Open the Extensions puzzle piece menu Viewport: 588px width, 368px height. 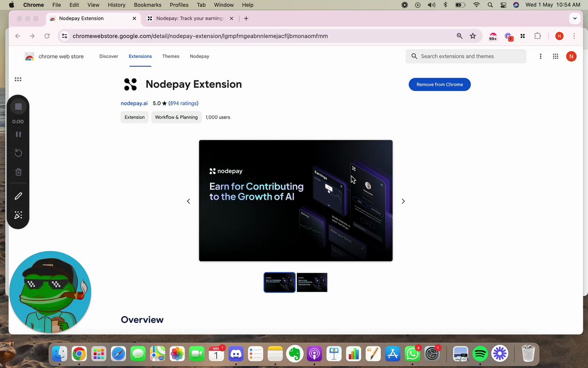(537, 36)
